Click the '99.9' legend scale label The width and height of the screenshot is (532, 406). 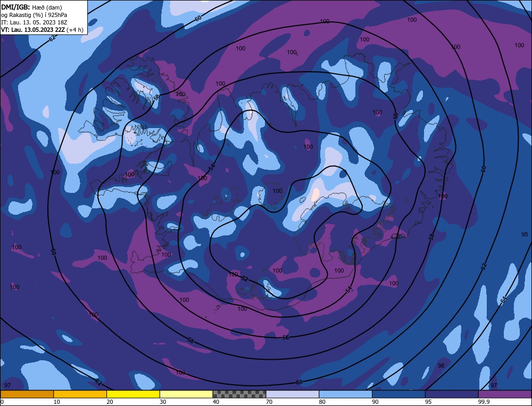tap(484, 402)
